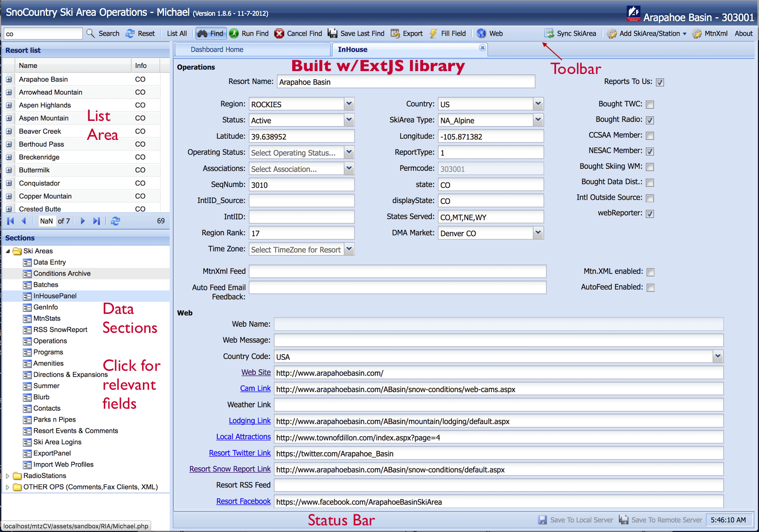
Task: Click the Reset refresh icon
Action: point(130,33)
